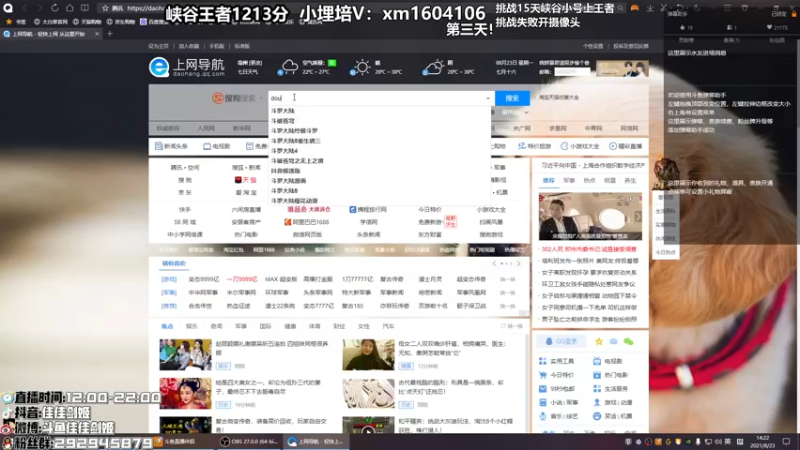This screenshot has width=800, height=450.
Task: Switch to the 热点 tab above the video thumbnail
Action: [x=589, y=181]
